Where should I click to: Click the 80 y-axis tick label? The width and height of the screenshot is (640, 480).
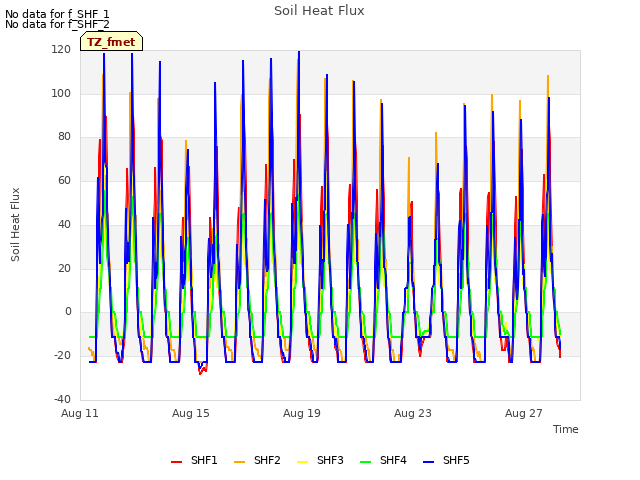pyautogui.click(x=64, y=136)
